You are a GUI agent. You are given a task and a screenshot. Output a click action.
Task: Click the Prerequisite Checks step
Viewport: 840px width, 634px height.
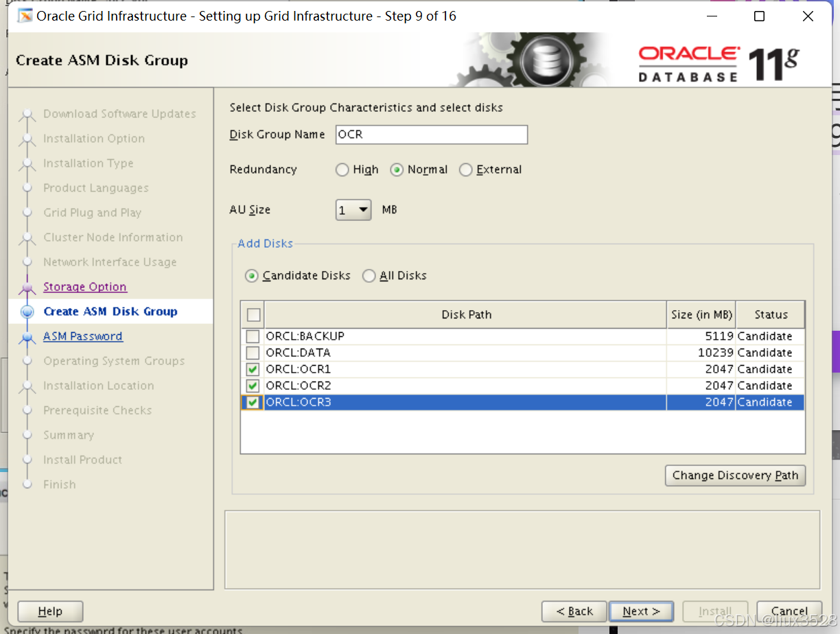click(x=97, y=410)
